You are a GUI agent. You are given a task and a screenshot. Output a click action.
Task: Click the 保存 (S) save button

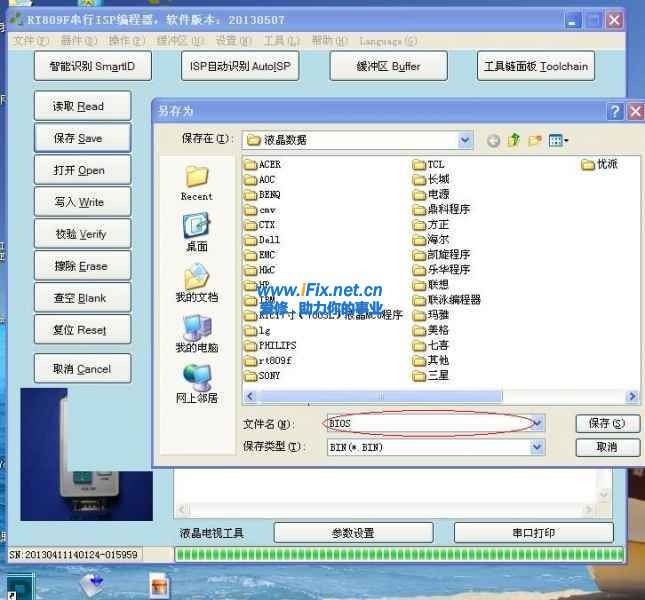click(606, 424)
